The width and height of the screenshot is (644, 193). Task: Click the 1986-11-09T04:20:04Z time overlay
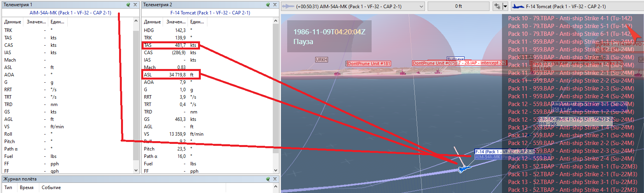click(x=329, y=32)
